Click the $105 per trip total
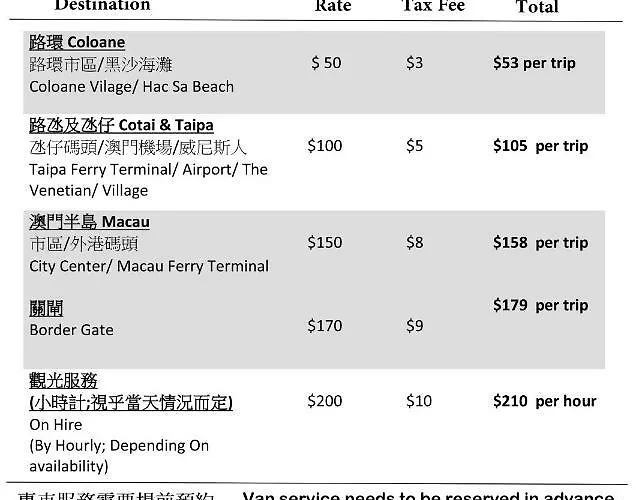Image resolution: width=636 pixels, height=500 pixels. (x=540, y=146)
